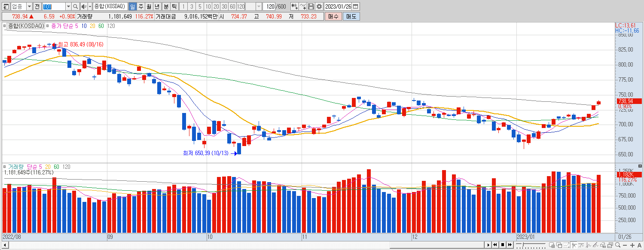Click the wavy trend line icon

tap(581, 245)
